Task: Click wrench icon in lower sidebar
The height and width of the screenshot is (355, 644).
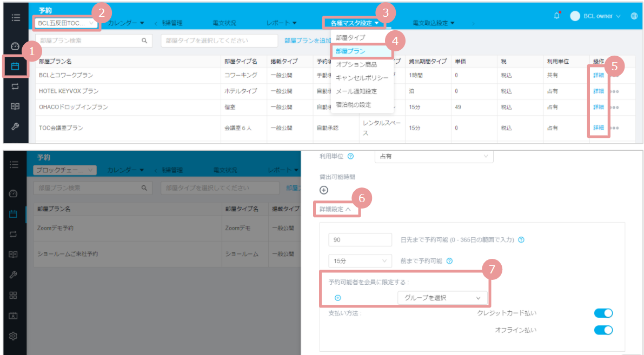Action: [x=13, y=274]
